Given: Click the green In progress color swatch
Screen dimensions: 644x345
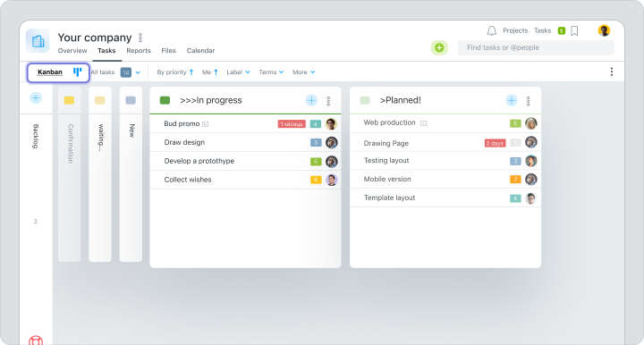Looking at the screenshot, I should pos(165,100).
